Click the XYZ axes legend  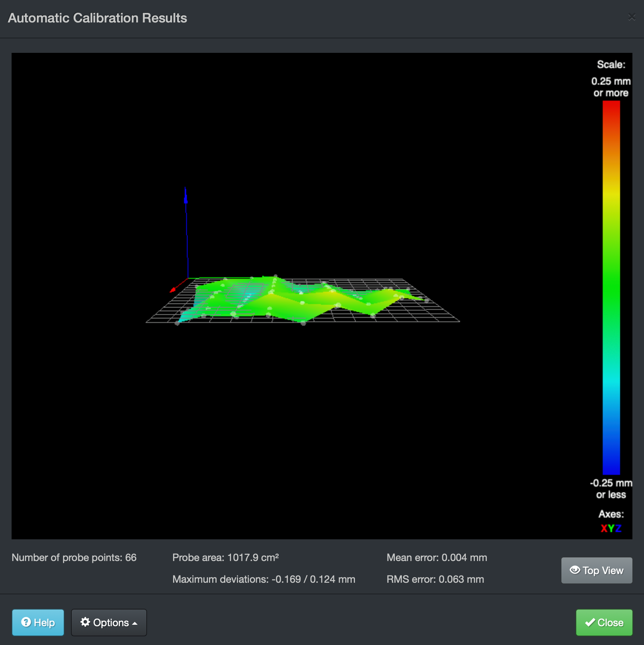(611, 528)
